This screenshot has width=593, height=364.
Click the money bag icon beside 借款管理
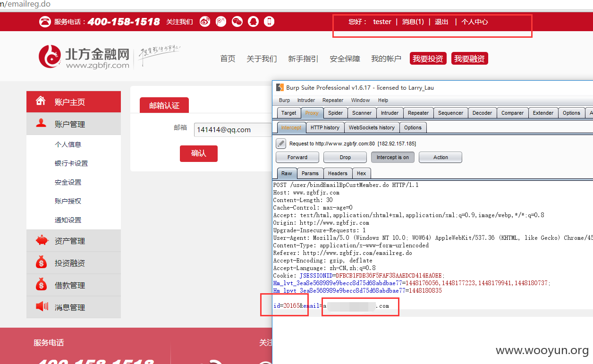(42, 285)
